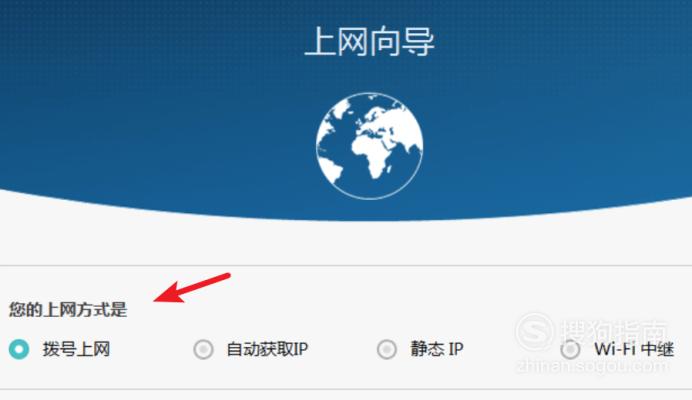Select the 自动获取IP radio button
The width and height of the screenshot is (692, 400).
(203, 349)
